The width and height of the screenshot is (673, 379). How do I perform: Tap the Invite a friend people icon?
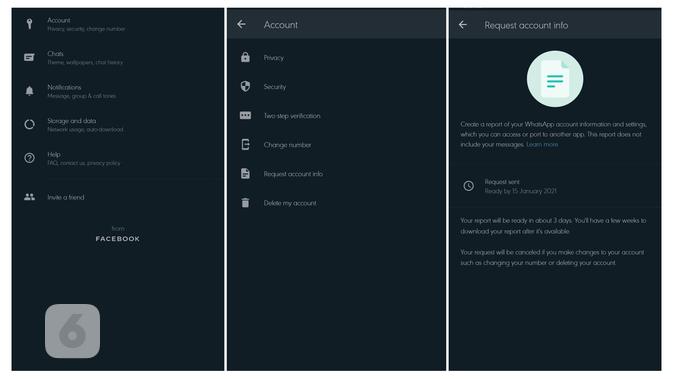(x=29, y=197)
